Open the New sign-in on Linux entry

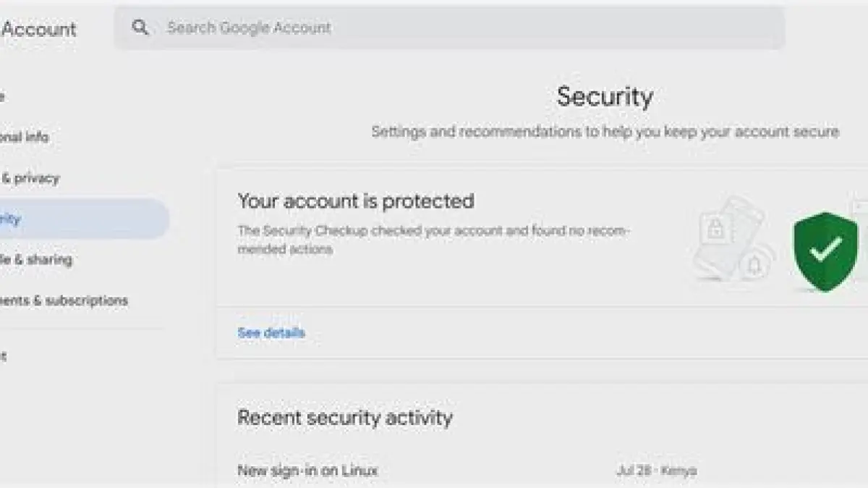307,471
